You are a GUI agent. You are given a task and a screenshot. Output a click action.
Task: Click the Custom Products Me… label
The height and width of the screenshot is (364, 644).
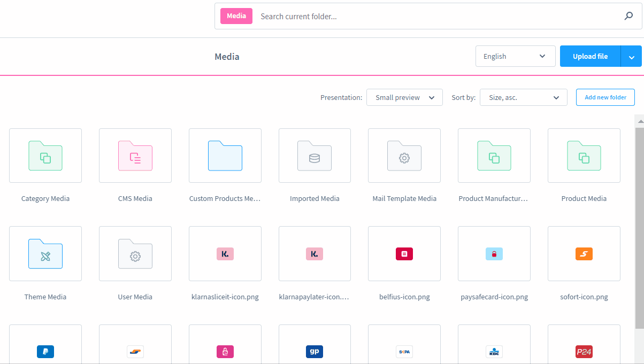click(x=225, y=198)
